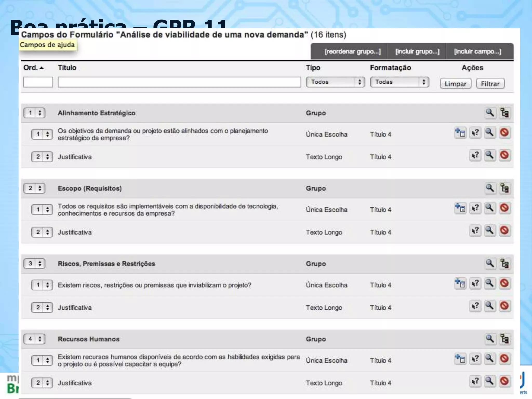
Task: Click hierarchy tree icon in Recursos Humanos group row
Action: click(x=505, y=339)
